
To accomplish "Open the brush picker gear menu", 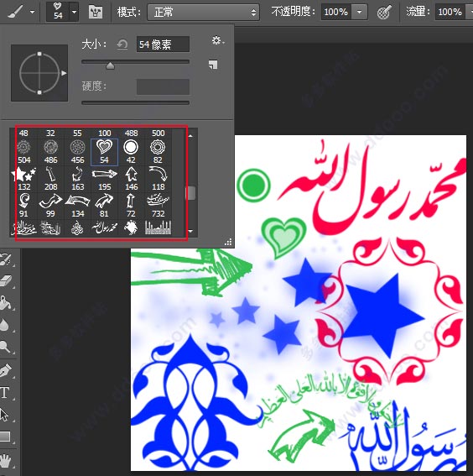I will tap(217, 40).
